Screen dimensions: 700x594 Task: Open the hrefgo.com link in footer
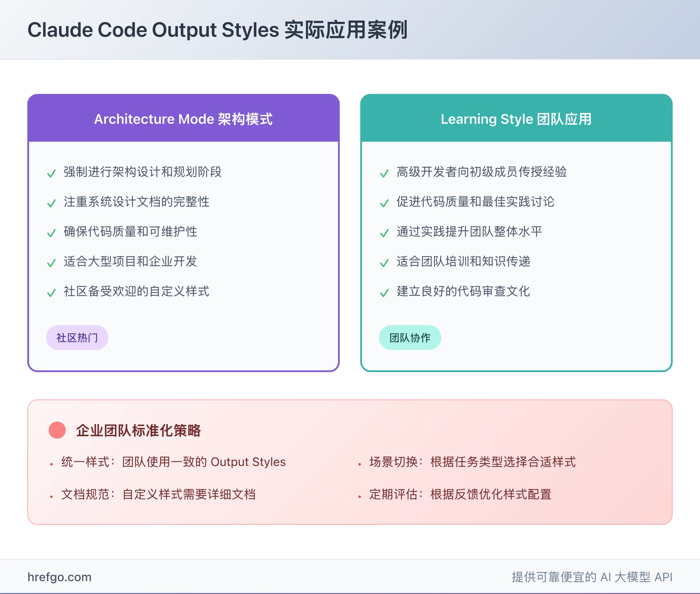pos(59,577)
